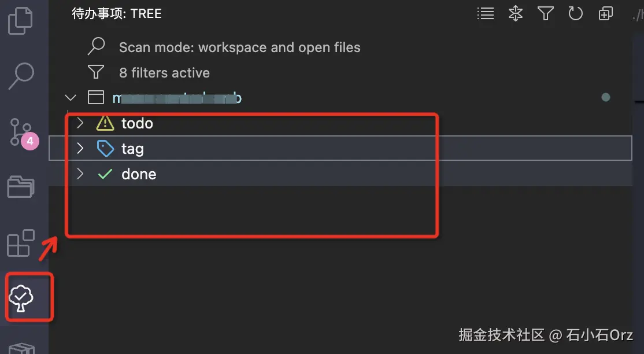Click the collapse all icon in toolbar

point(605,14)
